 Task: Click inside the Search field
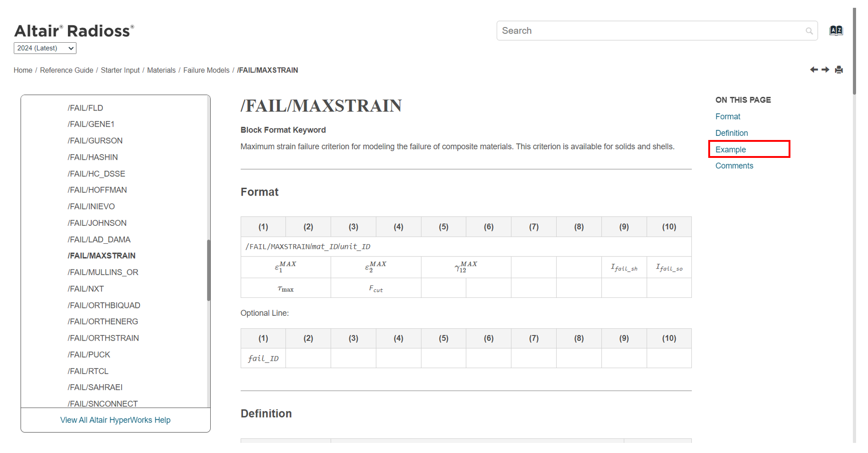(x=652, y=31)
